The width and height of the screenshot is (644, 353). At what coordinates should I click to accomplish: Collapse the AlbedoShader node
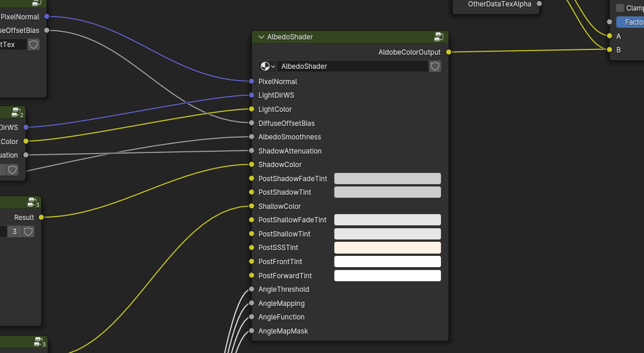point(261,37)
